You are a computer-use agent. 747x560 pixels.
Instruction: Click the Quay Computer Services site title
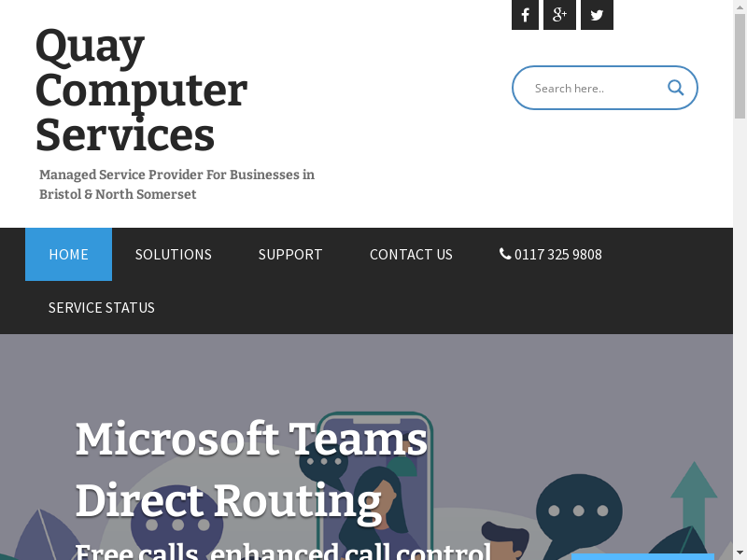point(141,91)
